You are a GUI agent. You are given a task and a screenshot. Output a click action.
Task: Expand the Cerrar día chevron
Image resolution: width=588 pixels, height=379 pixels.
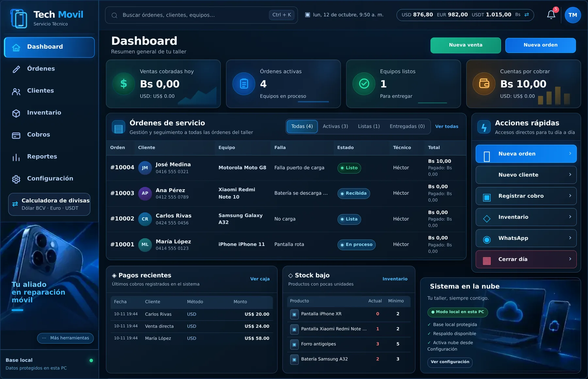(570, 259)
